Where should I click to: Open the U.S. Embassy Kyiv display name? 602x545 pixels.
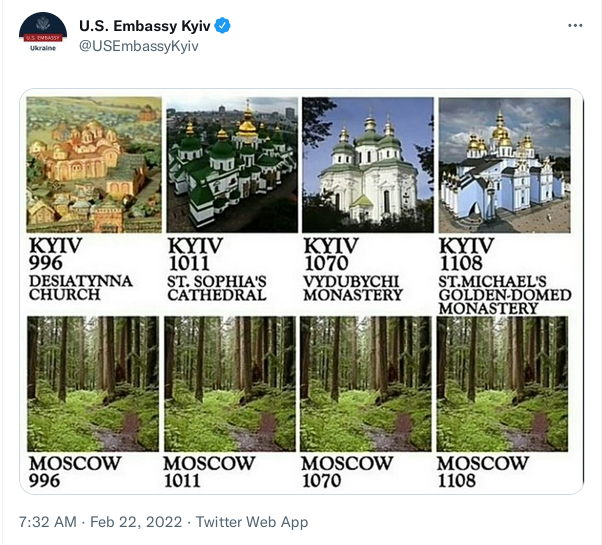[144, 26]
